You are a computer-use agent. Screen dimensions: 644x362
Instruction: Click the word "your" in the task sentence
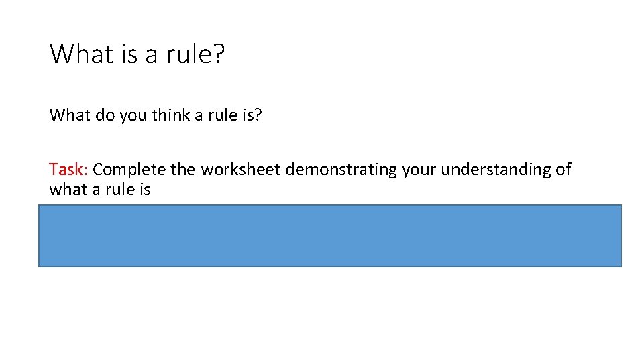[x=421, y=170]
